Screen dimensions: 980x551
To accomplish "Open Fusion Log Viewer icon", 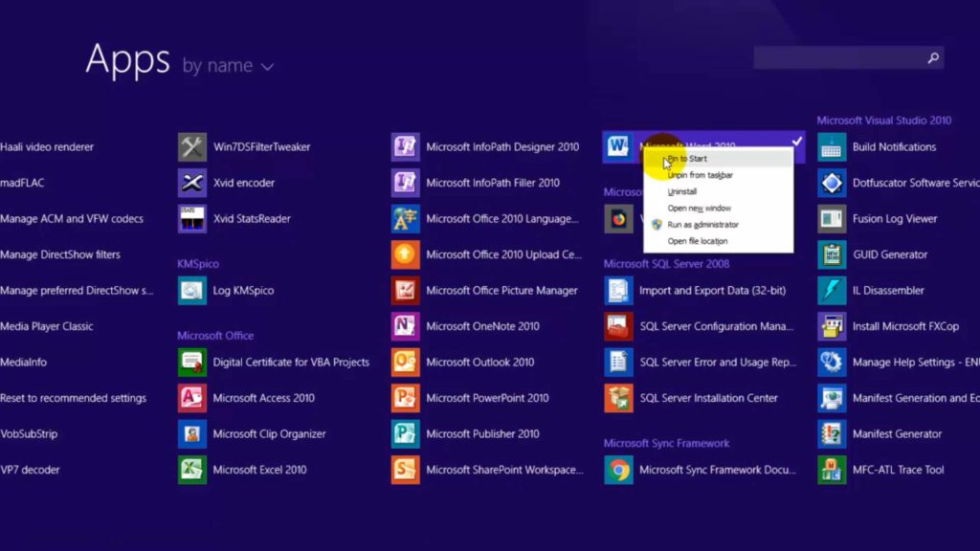I will (x=832, y=219).
